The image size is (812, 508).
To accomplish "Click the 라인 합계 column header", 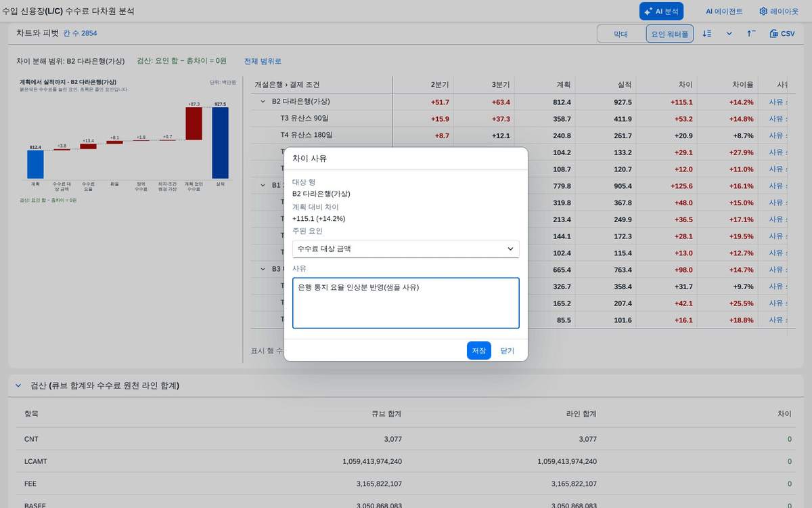I will point(581,413).
